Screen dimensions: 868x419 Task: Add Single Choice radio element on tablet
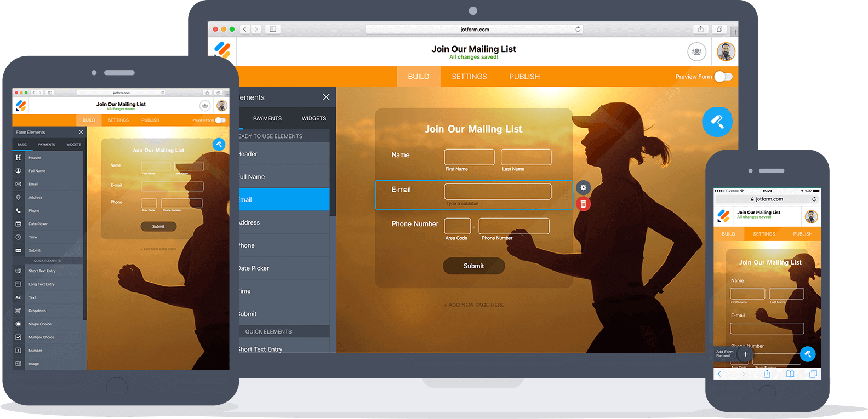coord(18,324)
